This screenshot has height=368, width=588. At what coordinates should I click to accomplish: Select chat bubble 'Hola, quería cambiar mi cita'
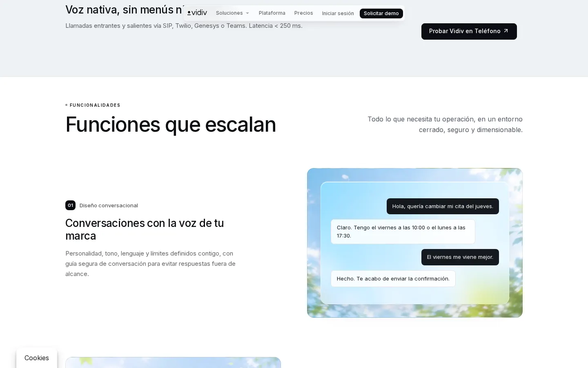[443, 206]
